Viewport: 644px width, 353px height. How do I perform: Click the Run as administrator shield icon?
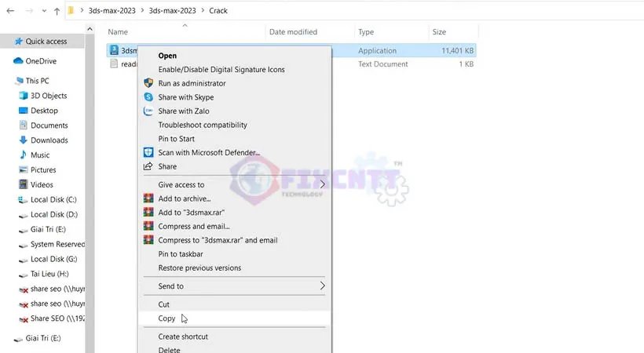(x=148, y=83)
